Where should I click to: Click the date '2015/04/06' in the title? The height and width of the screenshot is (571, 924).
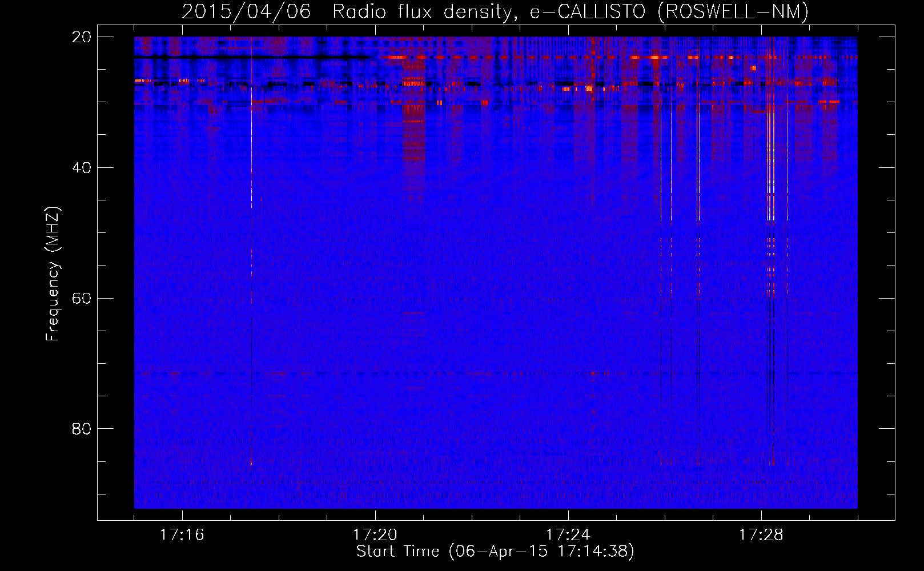246,11
